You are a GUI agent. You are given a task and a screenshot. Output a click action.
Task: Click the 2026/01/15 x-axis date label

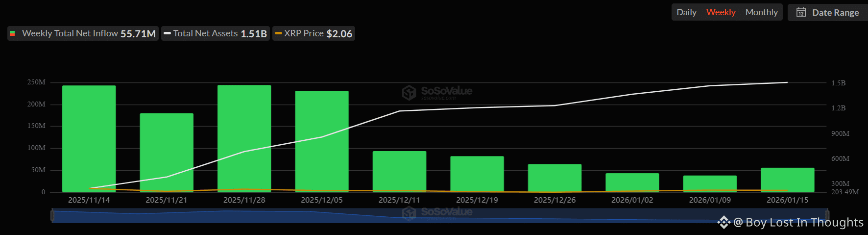point(788,200)
